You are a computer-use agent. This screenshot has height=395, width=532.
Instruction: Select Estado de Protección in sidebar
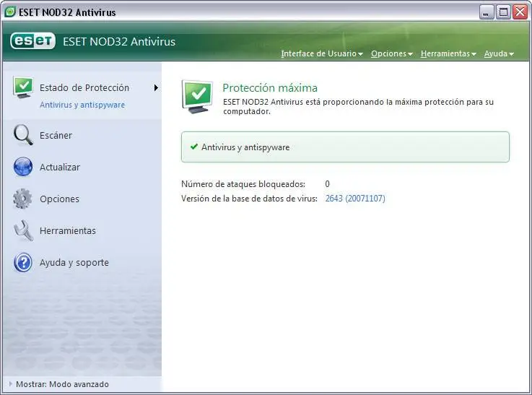(x=84, y=87)
